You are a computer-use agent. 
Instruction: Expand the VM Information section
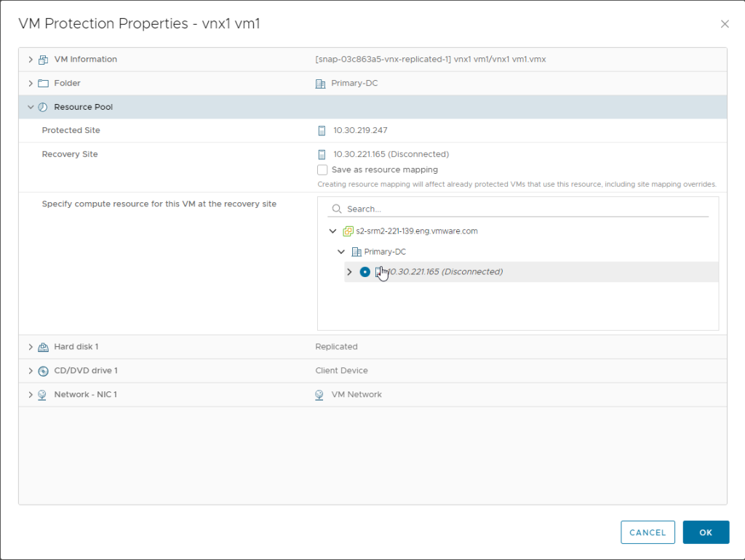point(31,60)
